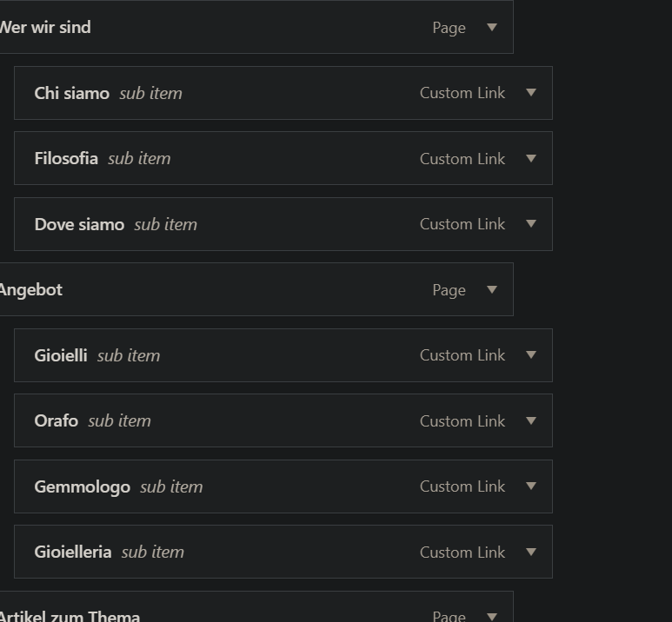This screenshot has width=672, height=622.
Task: Expand the Wer wir sind menu item
Action: click(x=492, y=27)
